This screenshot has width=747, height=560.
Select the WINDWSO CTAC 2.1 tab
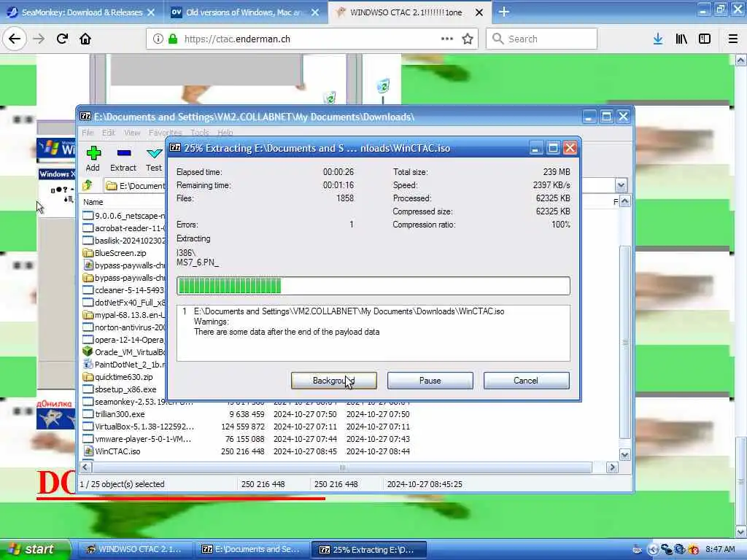(x=409, y=12)
